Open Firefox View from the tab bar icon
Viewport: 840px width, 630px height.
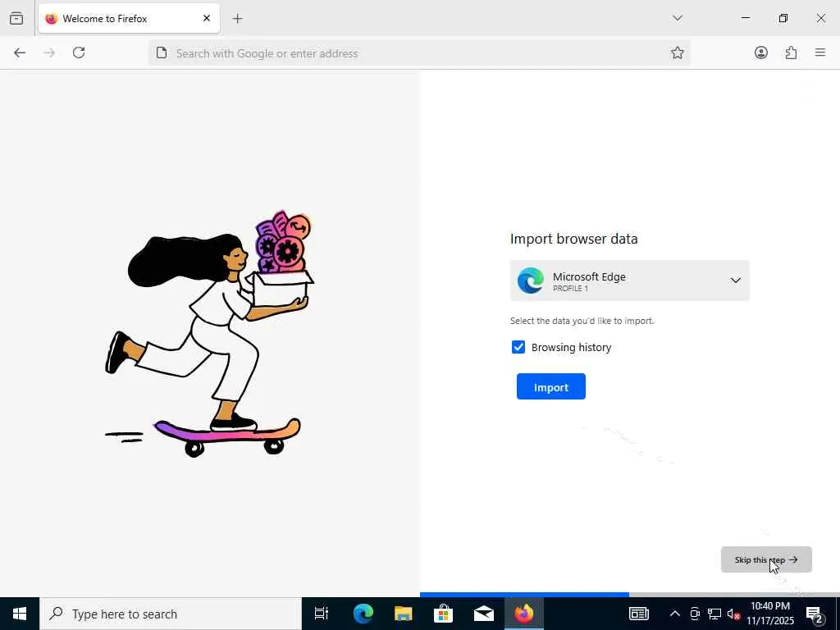(x=16, y=18)
